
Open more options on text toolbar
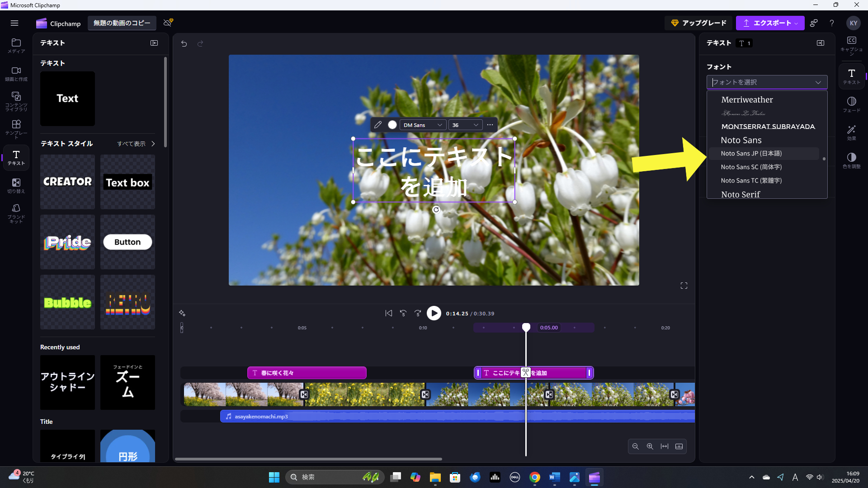[x=490, y=125]
